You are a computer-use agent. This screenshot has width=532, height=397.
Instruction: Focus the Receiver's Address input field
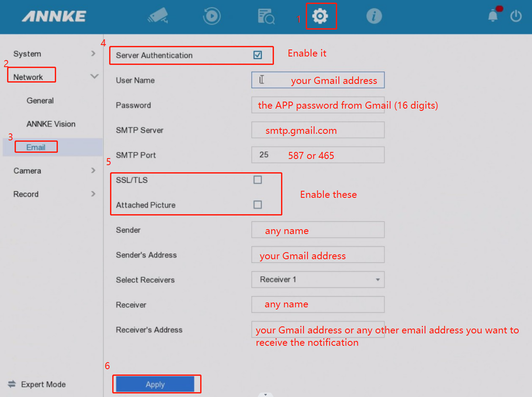(x=318, y=329)
